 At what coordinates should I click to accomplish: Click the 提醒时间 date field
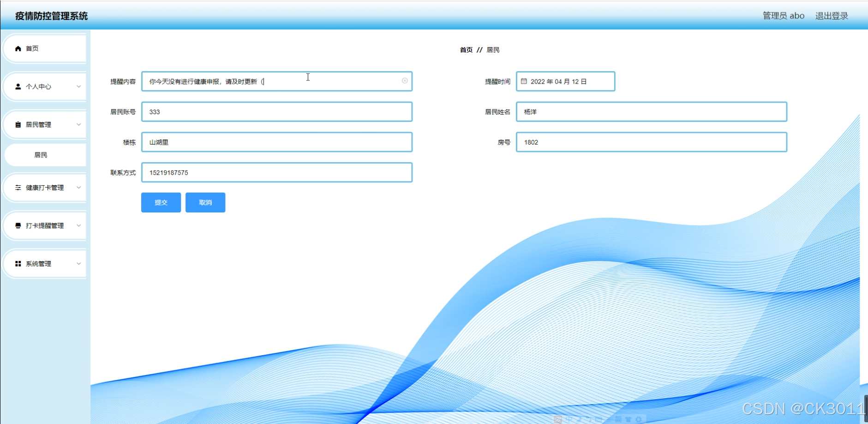click(x=565, y=81)
